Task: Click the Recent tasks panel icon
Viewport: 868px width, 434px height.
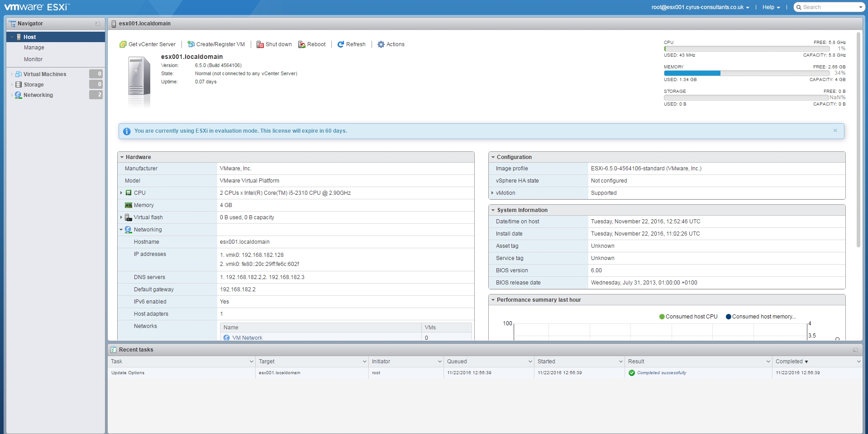Action: coord(114,350)
